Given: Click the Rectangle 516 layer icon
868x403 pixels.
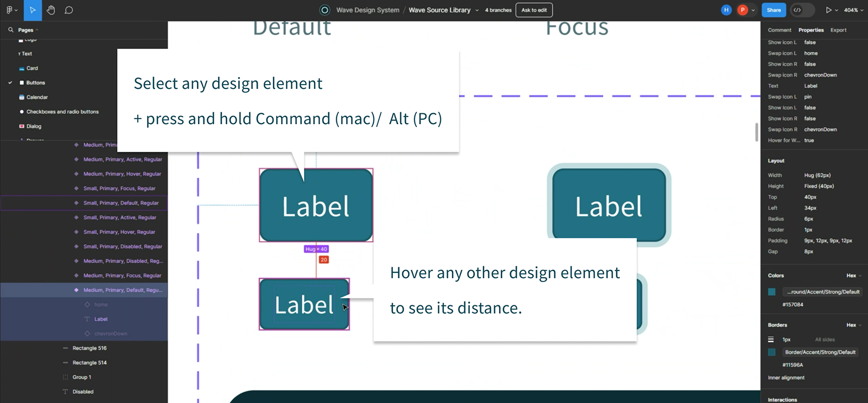Looking at the screenshot, I should point(66,348).
